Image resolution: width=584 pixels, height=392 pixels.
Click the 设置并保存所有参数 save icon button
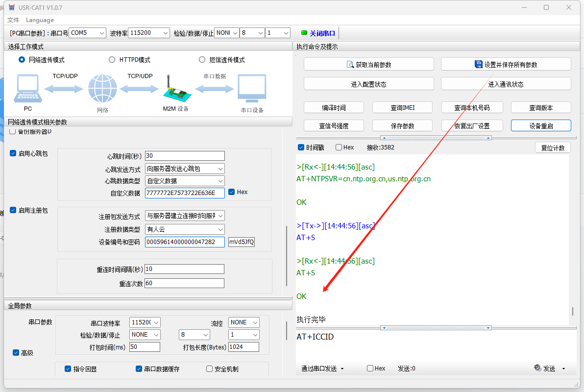[506, 64]
